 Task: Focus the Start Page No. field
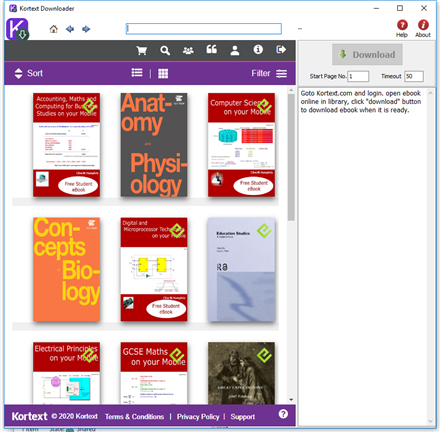358,76
